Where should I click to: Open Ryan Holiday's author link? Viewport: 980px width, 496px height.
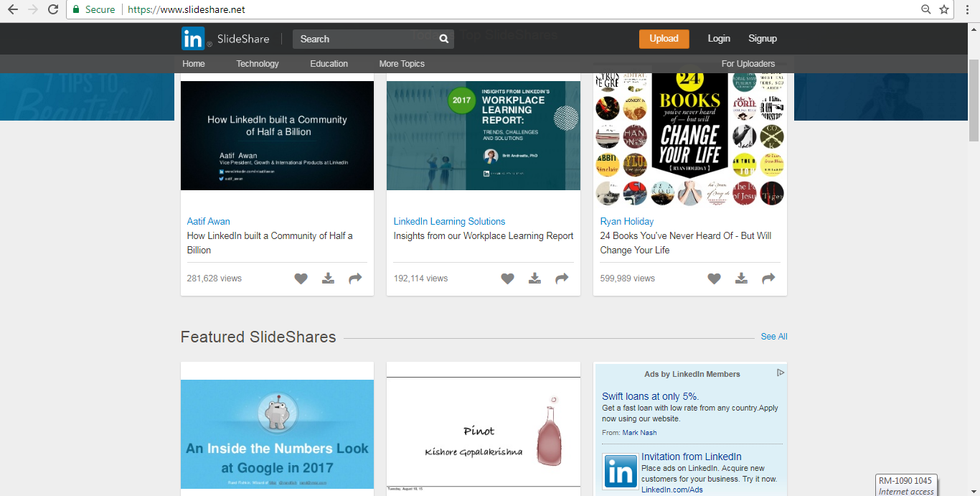pos(627,222)
